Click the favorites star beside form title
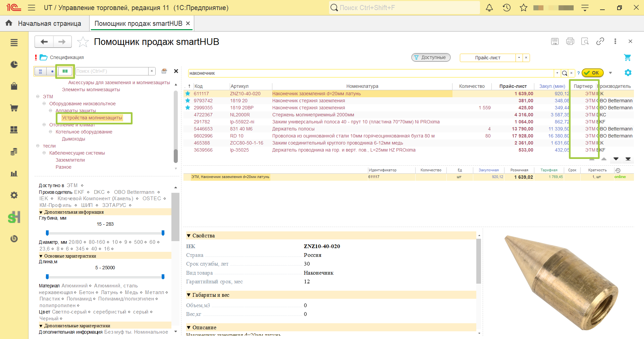 83,42
